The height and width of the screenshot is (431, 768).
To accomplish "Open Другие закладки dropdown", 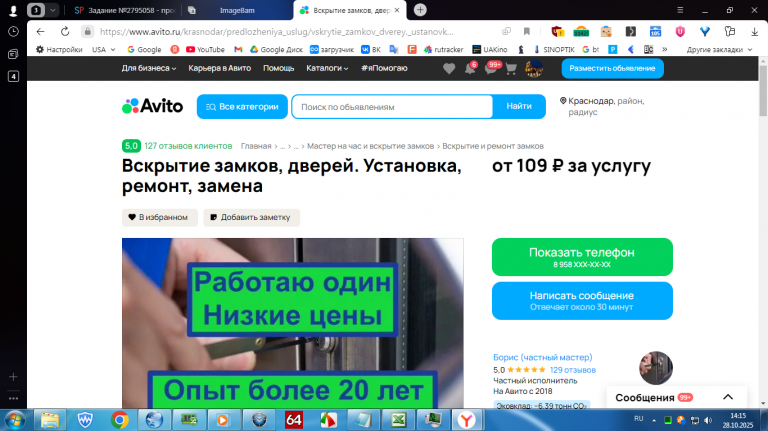I will (x=719, y=49).
